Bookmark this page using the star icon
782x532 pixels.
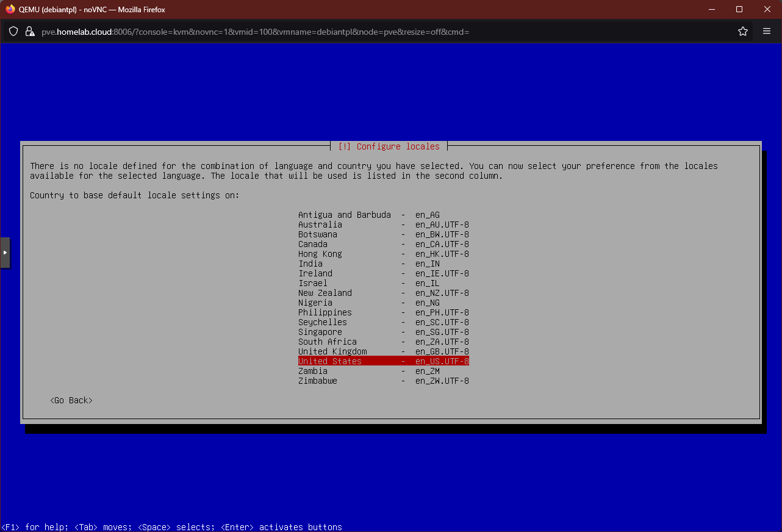[742, 31]
